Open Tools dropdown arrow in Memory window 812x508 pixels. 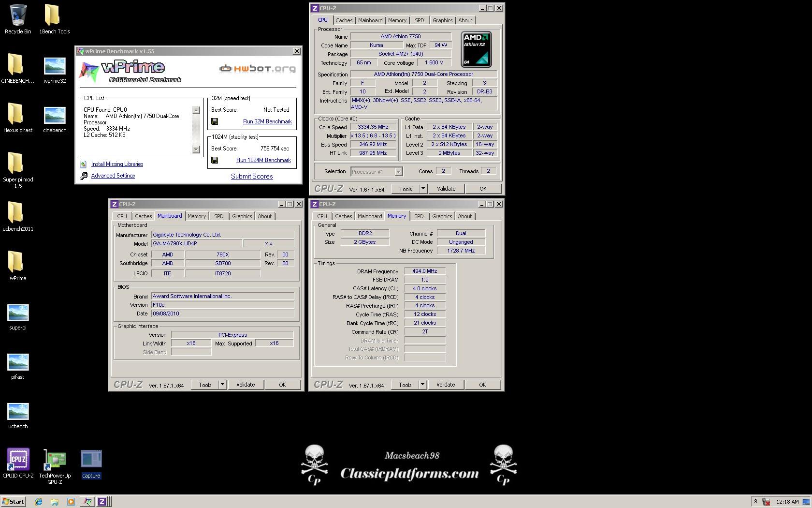tap(422, 385)
